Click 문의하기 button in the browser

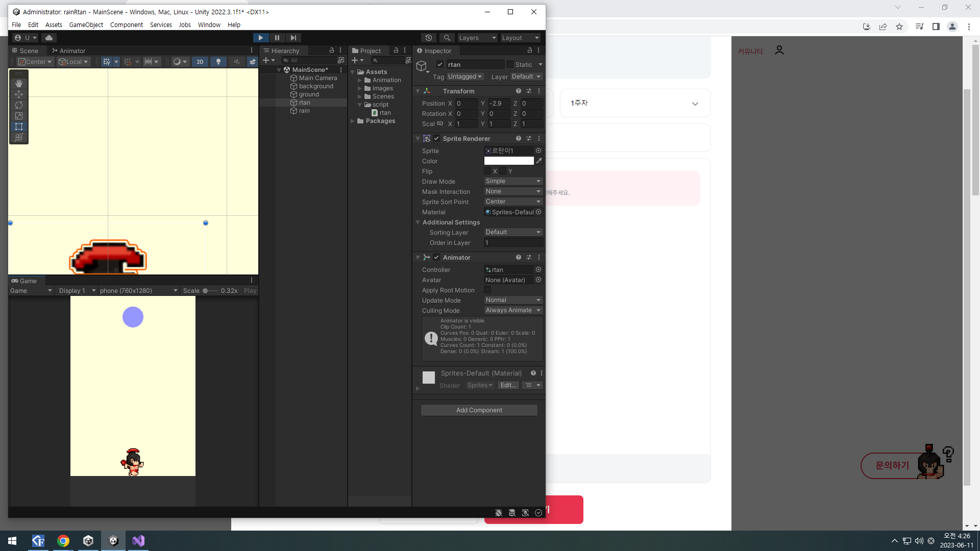893,465
